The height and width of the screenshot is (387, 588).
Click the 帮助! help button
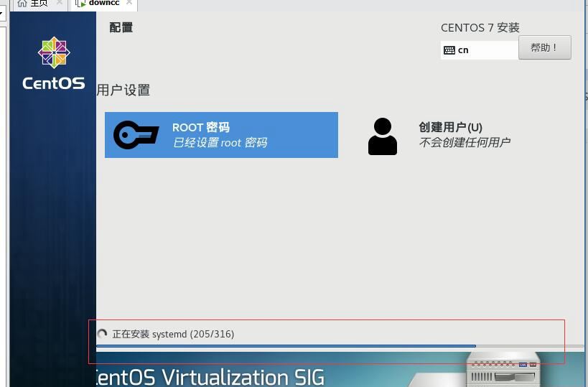(544, 47)
